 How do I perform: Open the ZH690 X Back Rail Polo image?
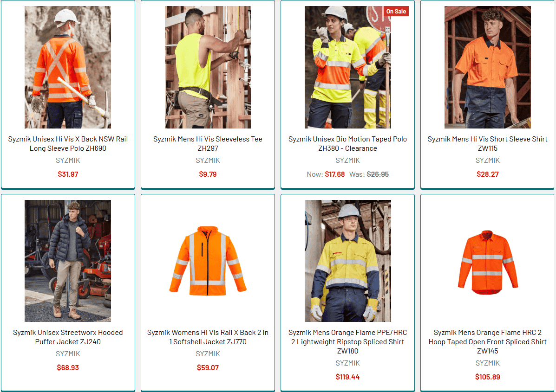[68, 67]
